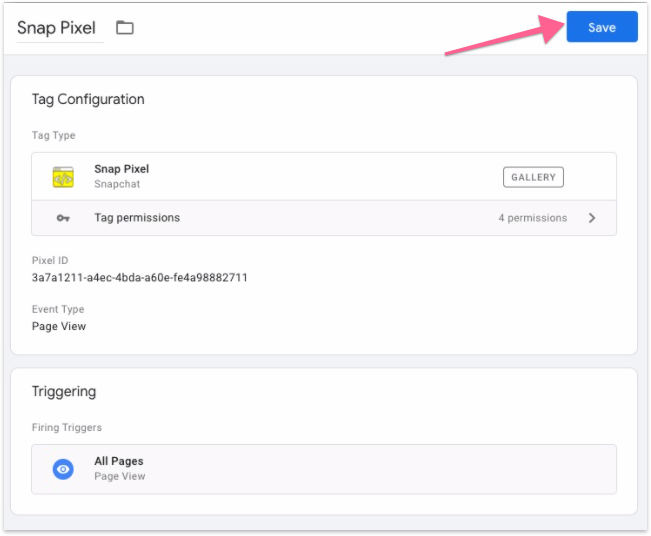
Task: Click the blue eye icon for All Pages
Action: [63, 469]
